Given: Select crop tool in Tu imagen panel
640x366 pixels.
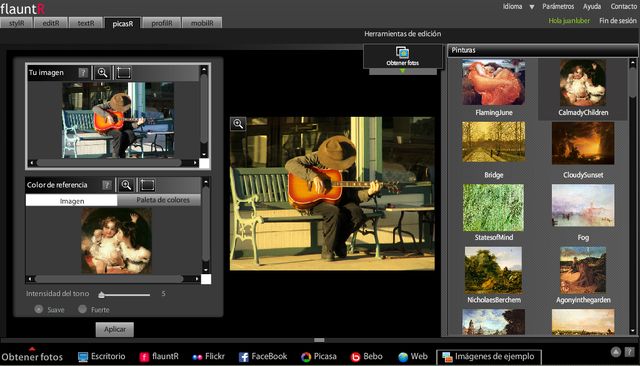Looking at the screenshot, I should tap(123, 73).
